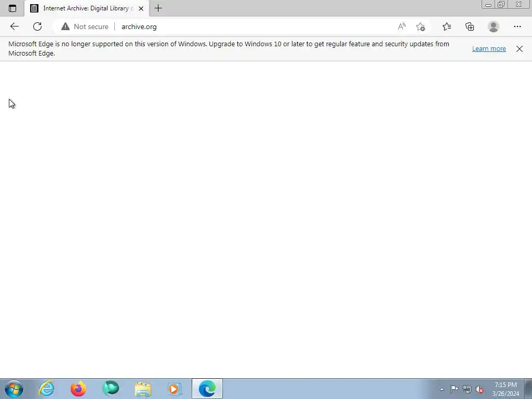532x399 pixels.
Task: Open network status tray icon
Action: pyautogui.click(x=467, y=389)
